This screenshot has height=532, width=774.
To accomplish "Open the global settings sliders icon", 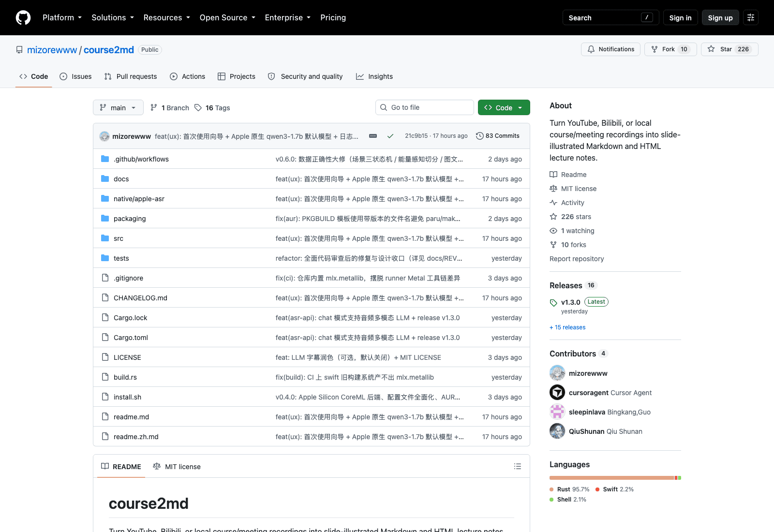I will 751,17.
